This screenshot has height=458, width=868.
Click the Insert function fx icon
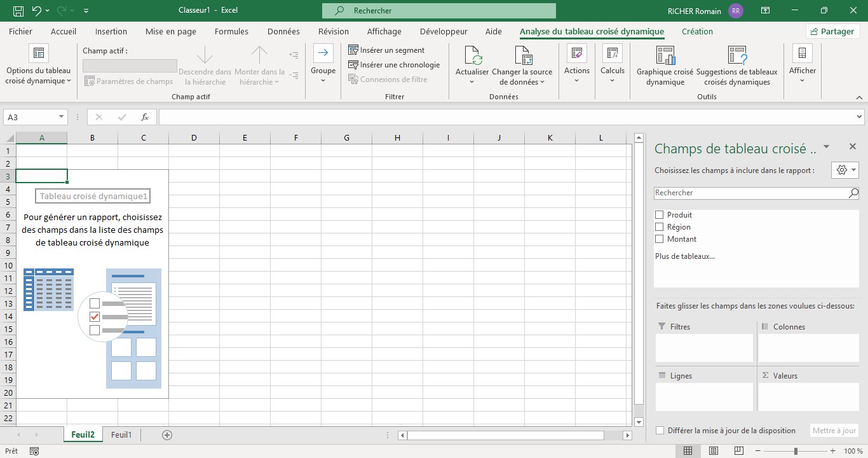145,117
